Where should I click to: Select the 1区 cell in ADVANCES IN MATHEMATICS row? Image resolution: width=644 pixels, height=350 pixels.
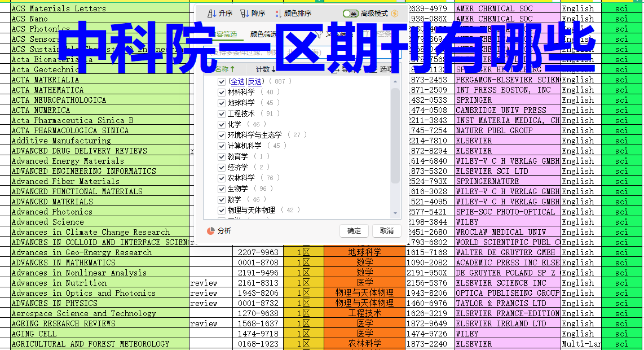pyautogui.click(x=303, y=263)
